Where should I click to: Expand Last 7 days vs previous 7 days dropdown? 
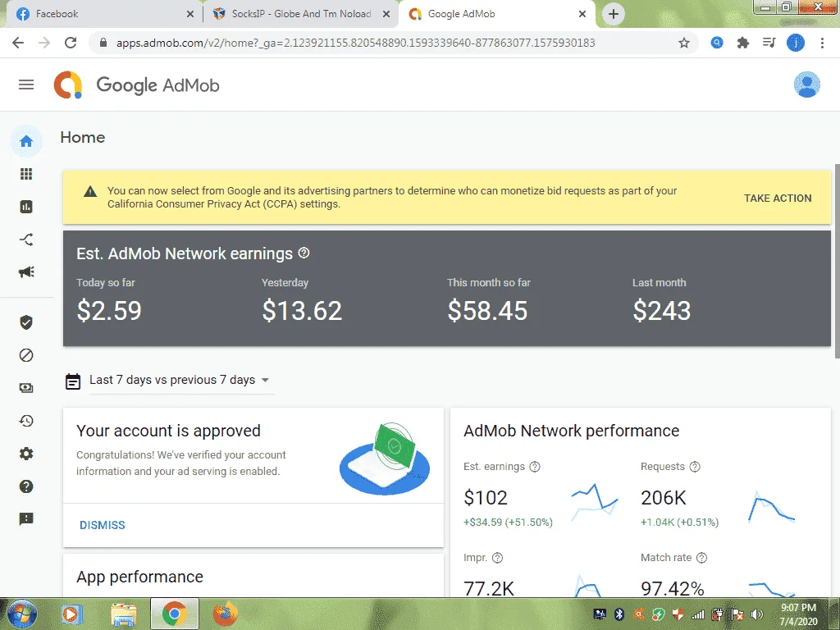181,381
